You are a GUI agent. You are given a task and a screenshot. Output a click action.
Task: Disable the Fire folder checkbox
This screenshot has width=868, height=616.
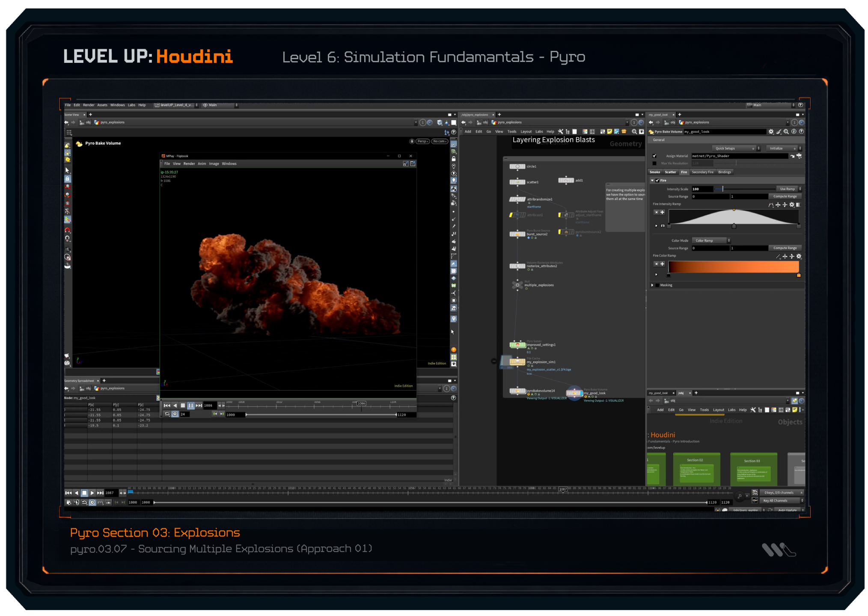click(x=657, y=181)
